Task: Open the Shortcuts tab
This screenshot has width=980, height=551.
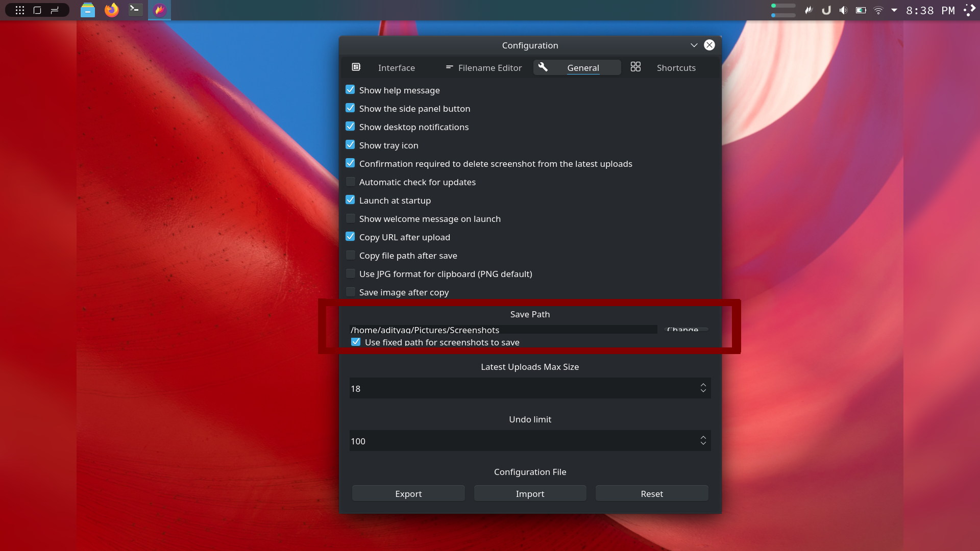Action: [x=675, y=68]
